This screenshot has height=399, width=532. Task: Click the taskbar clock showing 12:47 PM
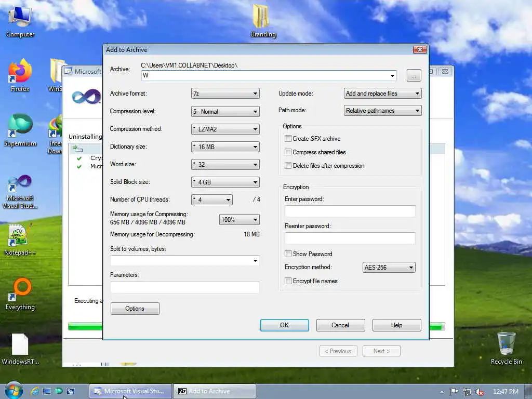(x=506, y=392)
